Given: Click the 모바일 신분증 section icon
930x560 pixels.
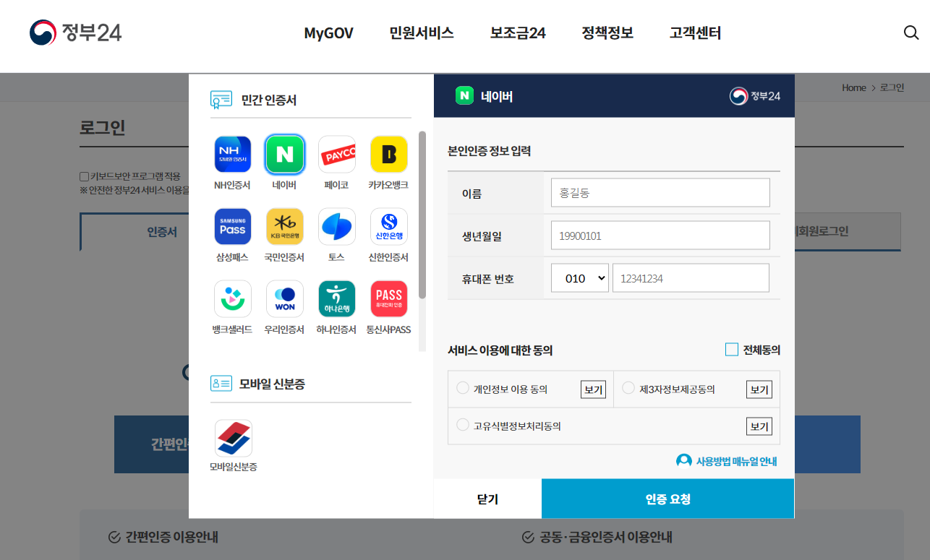Looking at the screenshot, I should click(221, 384).
